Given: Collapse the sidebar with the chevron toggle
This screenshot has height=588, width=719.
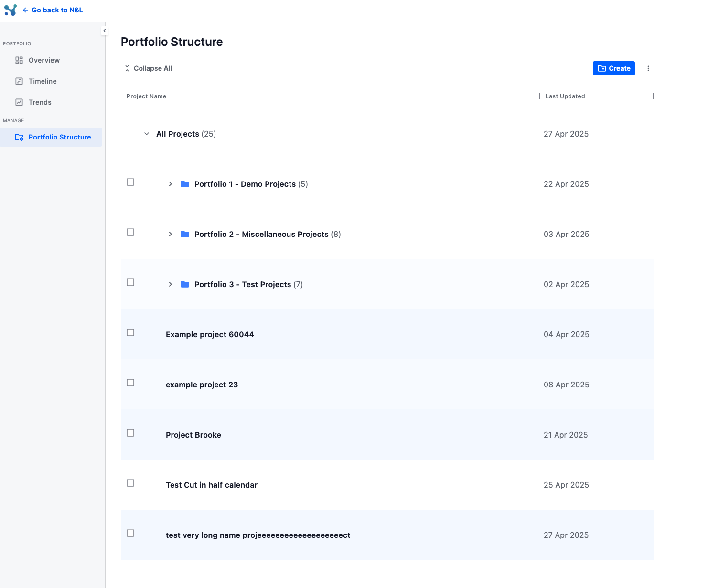Looking at the screenshot, I should [105, 31].
